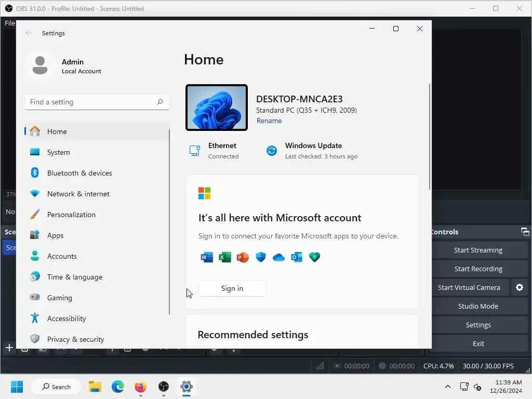
Task: Click Start Virtual Camera in OBS
Action: (x=469, y=287)
